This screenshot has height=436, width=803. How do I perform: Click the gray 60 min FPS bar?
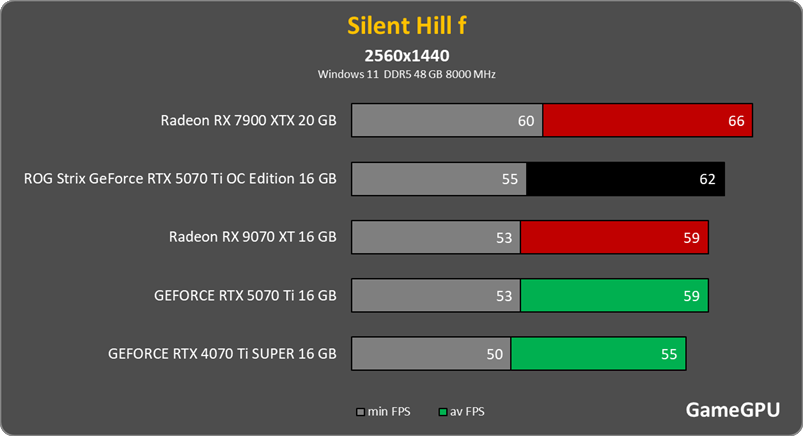tap(446, 121)
